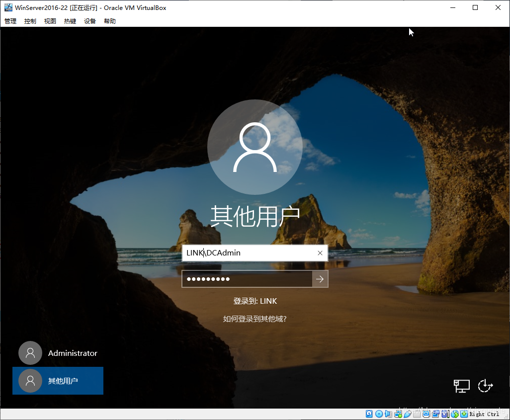Click the large user avatar circle
Screen dimensions: 510x420
[255, 147]
